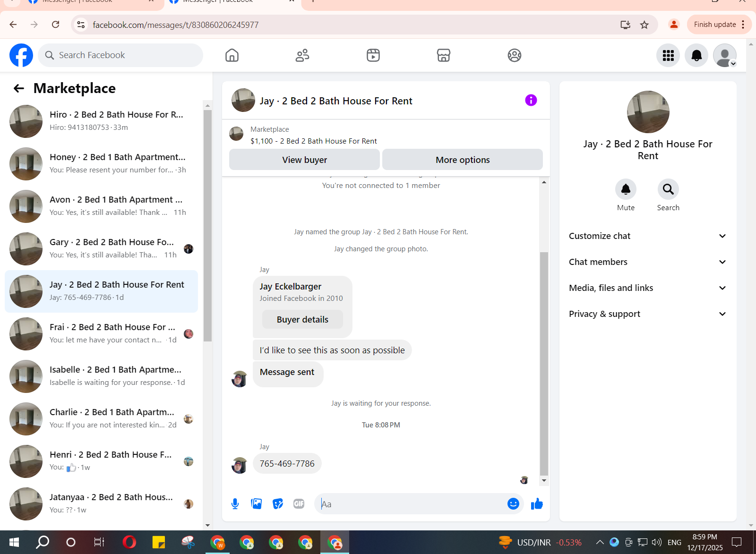Open Opera browser from taskbar

(x=129, y=542)
